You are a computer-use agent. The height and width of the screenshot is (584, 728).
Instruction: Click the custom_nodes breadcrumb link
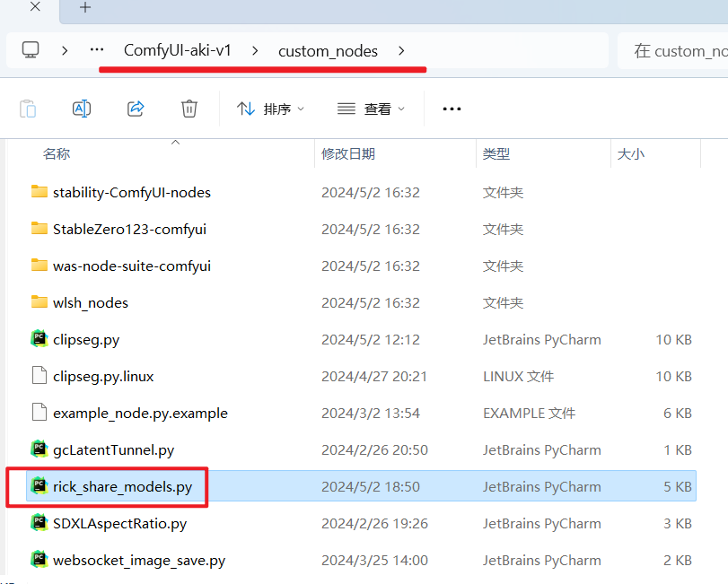tap(328, 50)
